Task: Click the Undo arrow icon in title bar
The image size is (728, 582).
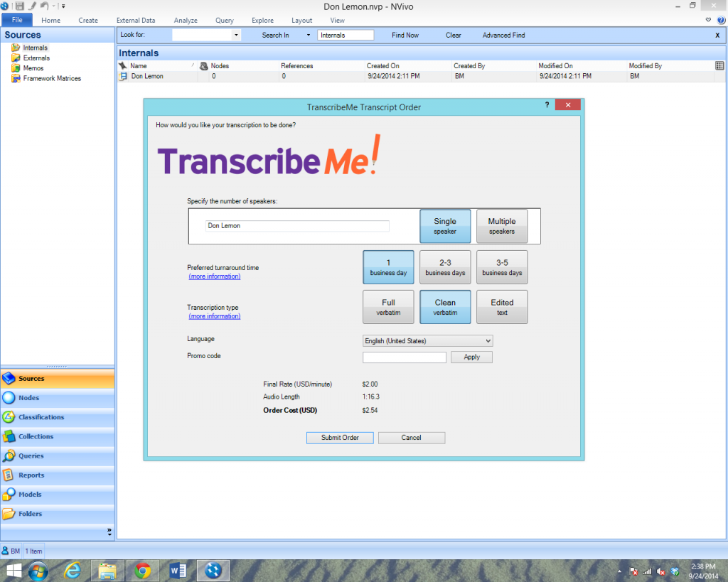Action: (x=45, y=6)
